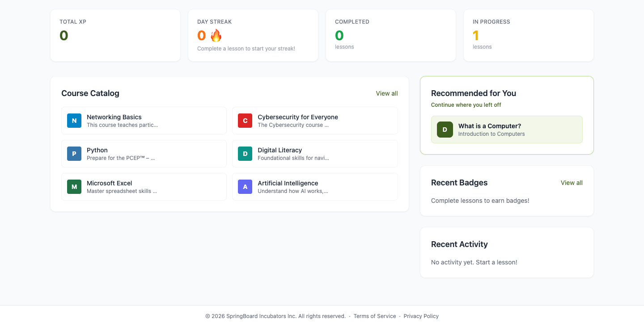Screen dimensions: 644x327
Task: Click 'Continue where you left off' text
Action: pyautogui.click(x=466, y=105)
